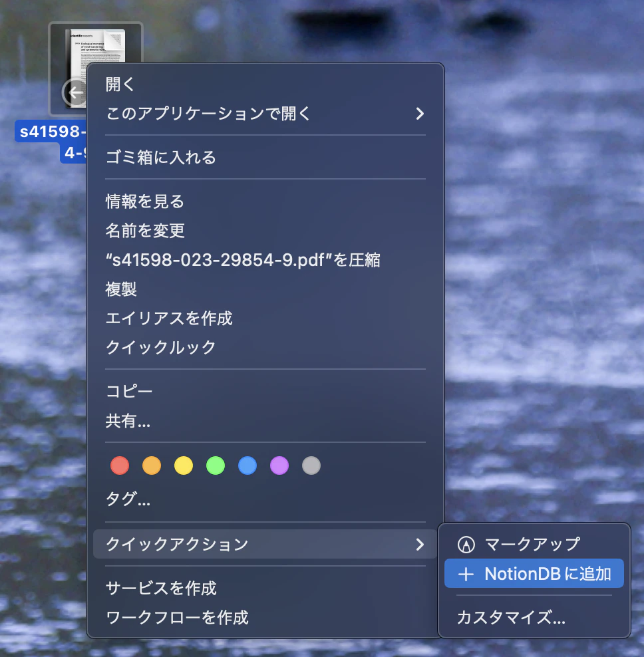Run NotionDBに追加 quick action
Viewport: 644px width, 657px height.
tap(534, 574)
